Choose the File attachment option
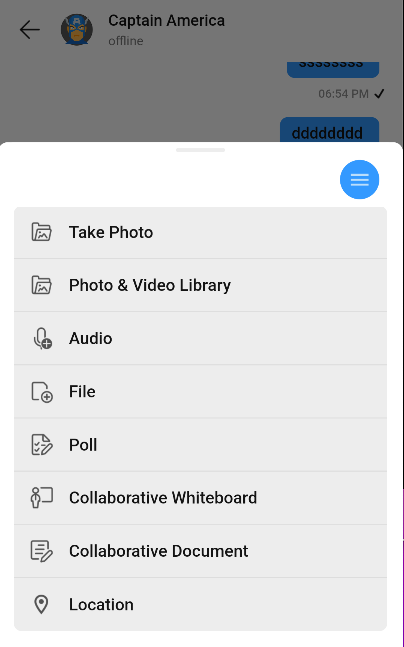Screen dimensions: 404x647 (x=201, y=392)
